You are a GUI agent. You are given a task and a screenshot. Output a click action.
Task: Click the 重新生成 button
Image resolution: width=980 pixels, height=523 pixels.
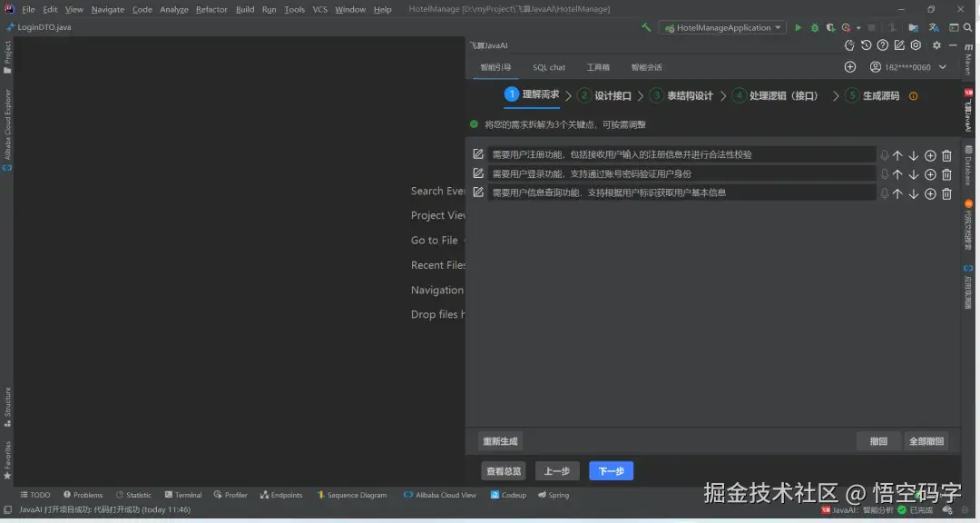[500, 441]
